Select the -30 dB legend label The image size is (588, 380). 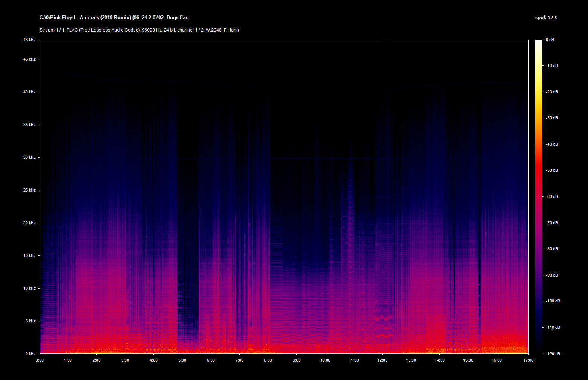(552, 118)
